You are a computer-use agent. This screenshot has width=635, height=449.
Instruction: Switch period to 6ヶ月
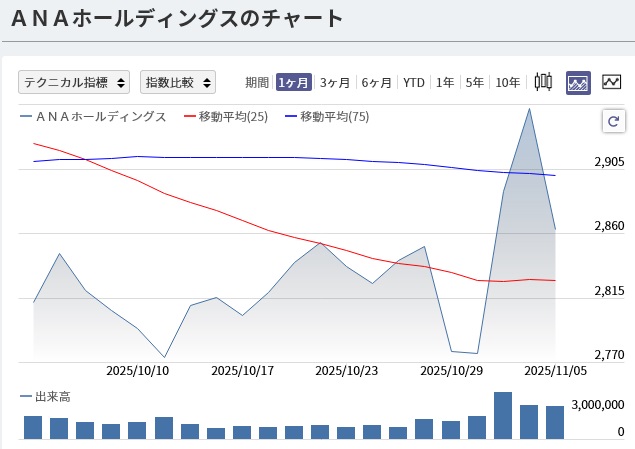377,82
